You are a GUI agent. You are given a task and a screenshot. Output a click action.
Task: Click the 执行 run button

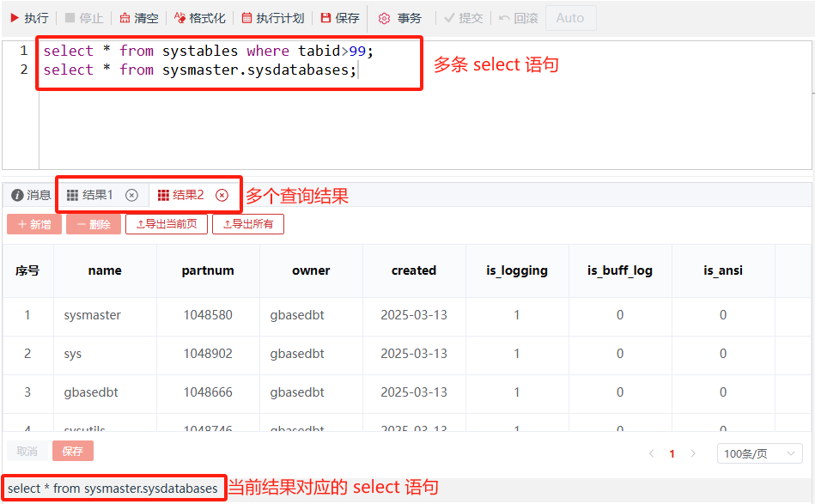pos(29,18)
